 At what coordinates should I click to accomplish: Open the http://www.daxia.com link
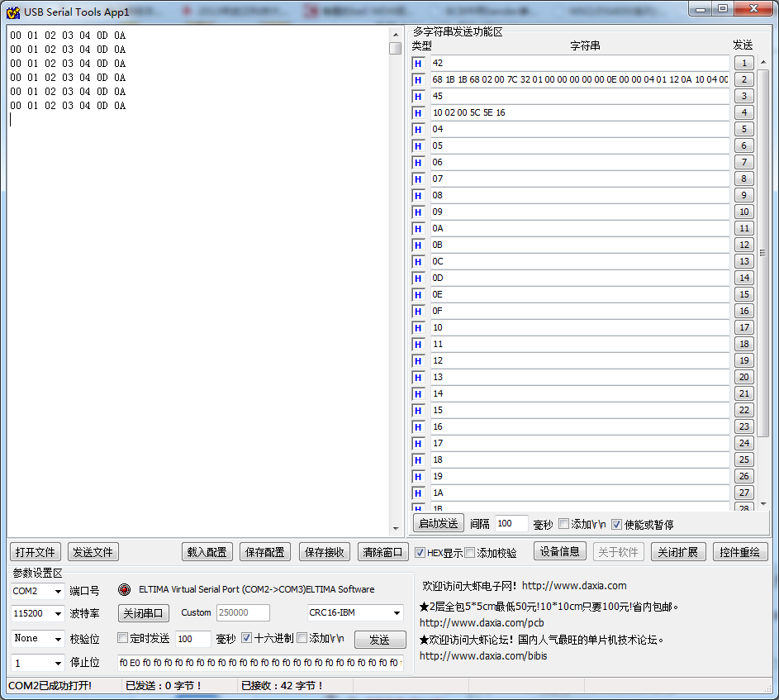pyautogui.click(x=574, y=586)
